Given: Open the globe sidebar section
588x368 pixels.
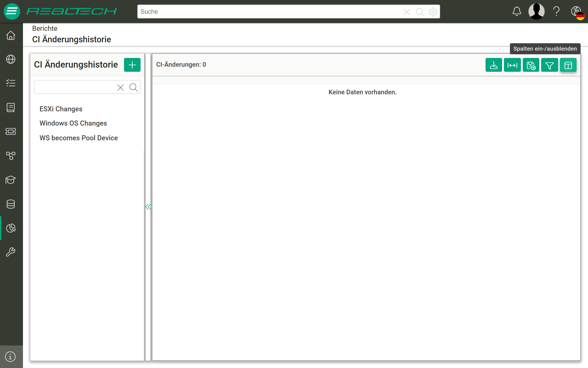Looking at the screenshot, I should [x=11, y=59].
